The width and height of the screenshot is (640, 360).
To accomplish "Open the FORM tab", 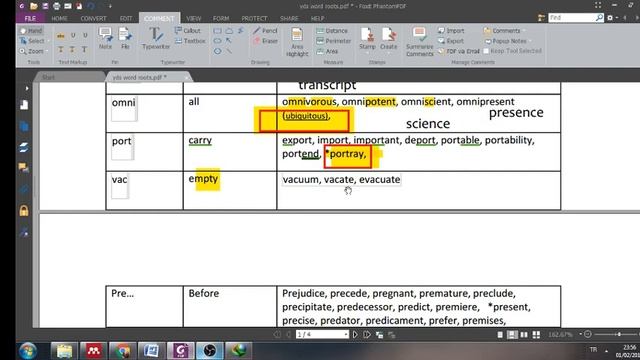I will coord(221,18).
